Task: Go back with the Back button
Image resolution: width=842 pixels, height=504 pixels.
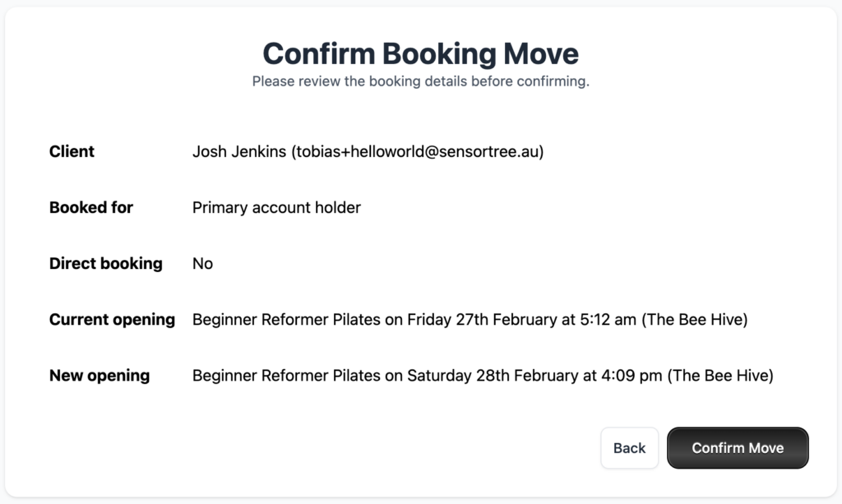Action: 629,448
